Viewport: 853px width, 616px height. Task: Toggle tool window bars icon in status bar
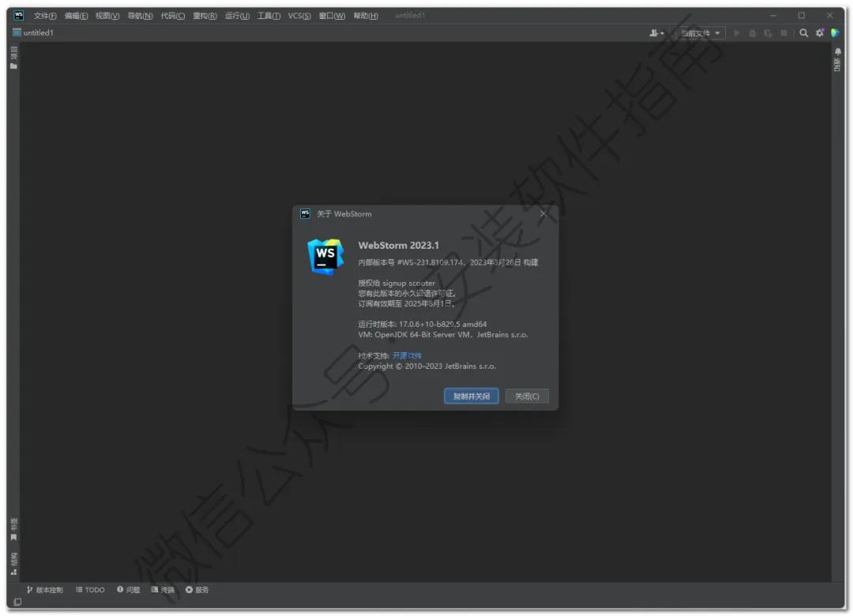[17, 602]
